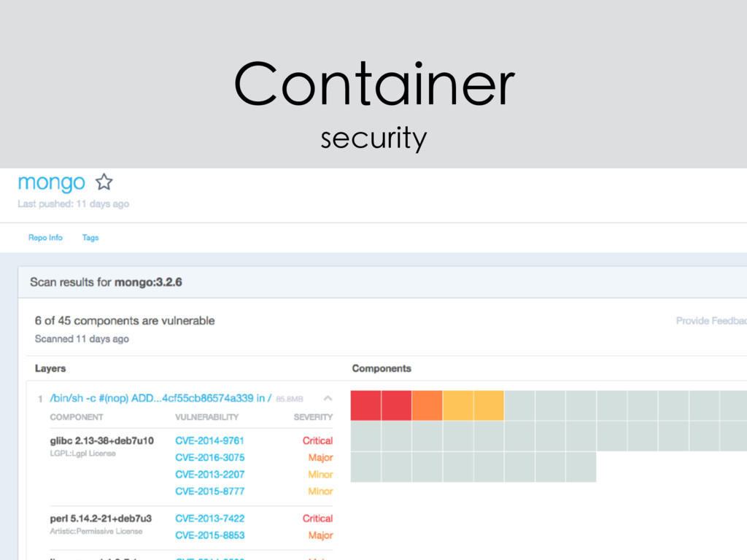Click Minor severity for CVE-2013-2207
747x560 pixels.
coord(321,474)
